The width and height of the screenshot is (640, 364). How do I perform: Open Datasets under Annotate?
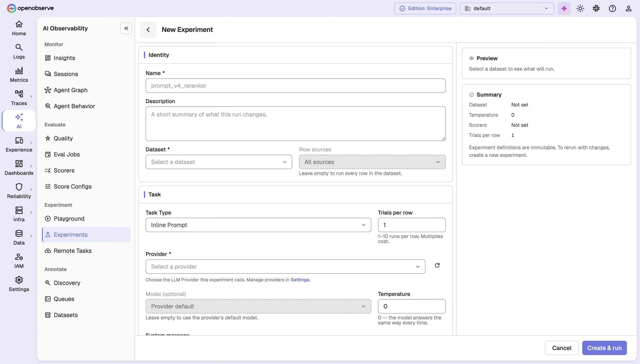[86, 315]
